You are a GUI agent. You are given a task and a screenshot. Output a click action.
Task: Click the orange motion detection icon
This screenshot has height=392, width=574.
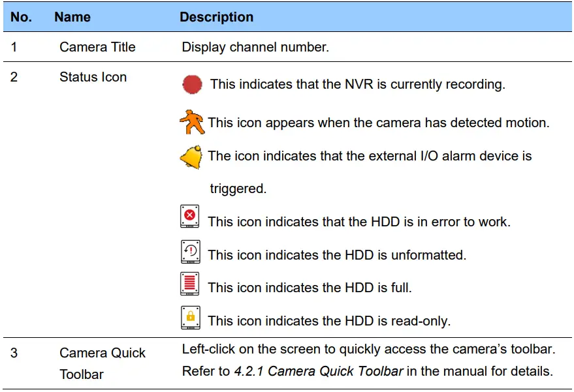[x=192, y=122]
